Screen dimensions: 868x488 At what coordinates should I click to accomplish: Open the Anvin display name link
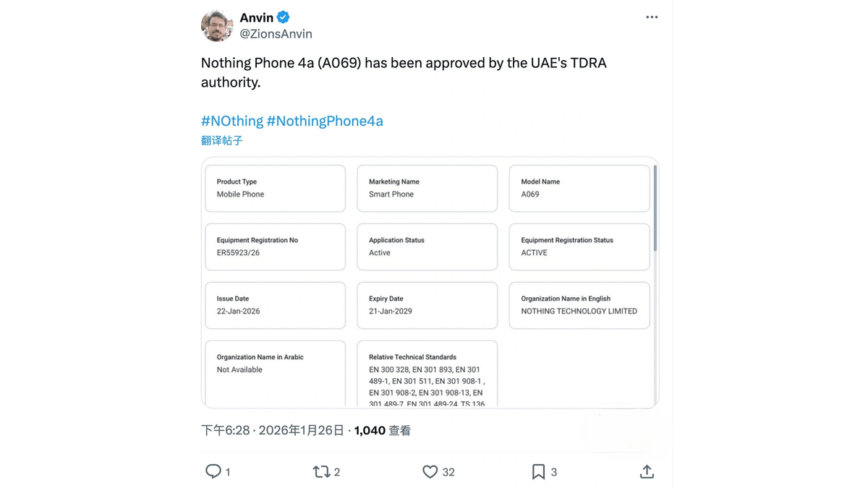pyautogui.click(x=256, y=17)
